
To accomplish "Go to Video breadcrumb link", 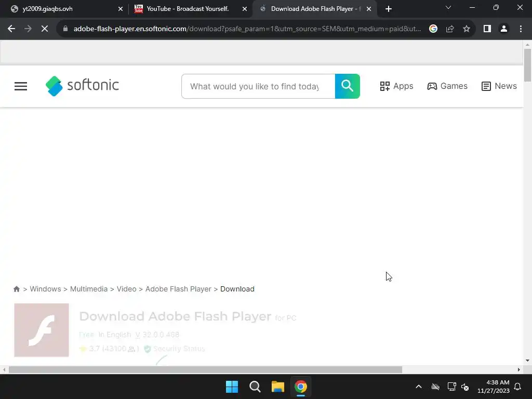I will pyautogui.click(x=127, y=289).
